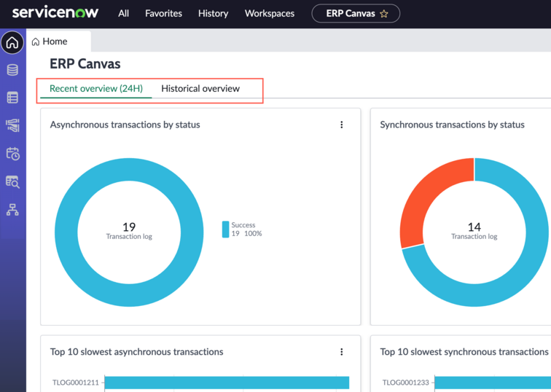Open the Workspaces menu
Image resolution: width=551 pixels, height=392 pixels.
pyautogui.click(x=270, y=13)
